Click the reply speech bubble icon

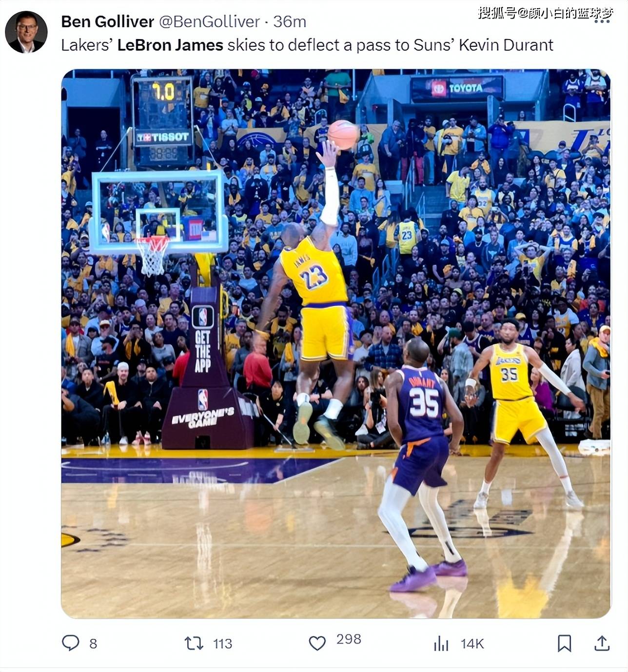click(71, 643)
